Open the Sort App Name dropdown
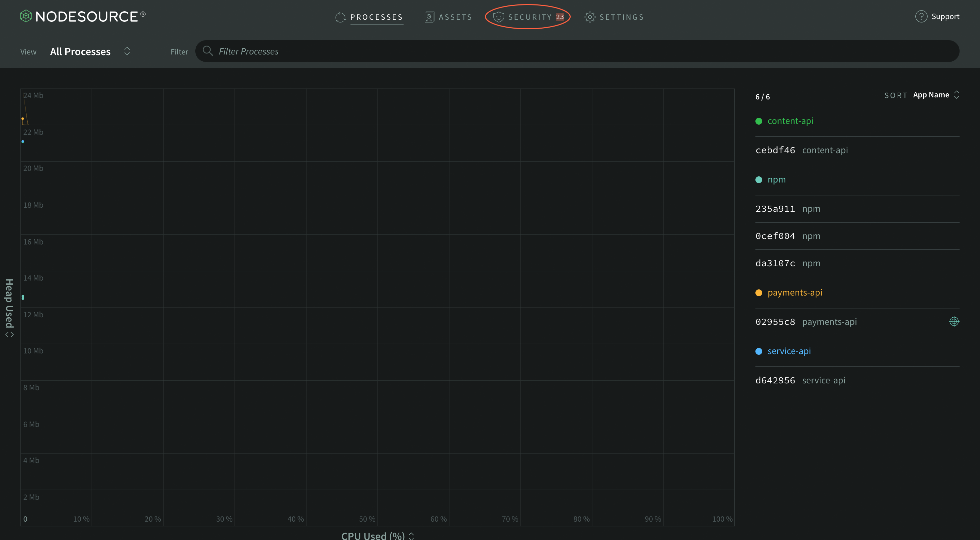Image resolution: width=980 pixels, height=540 pixels. click(x=936, y=95)
